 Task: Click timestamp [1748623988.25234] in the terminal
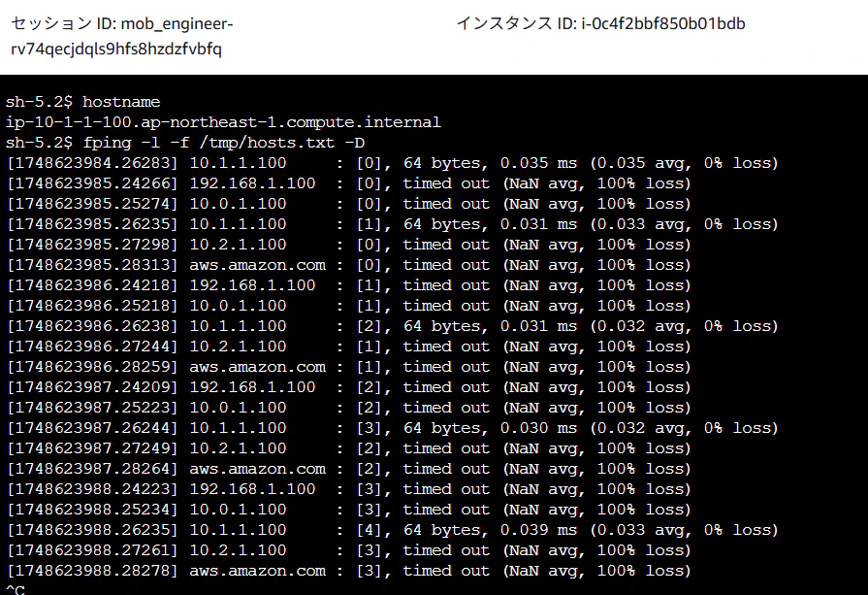92,510
